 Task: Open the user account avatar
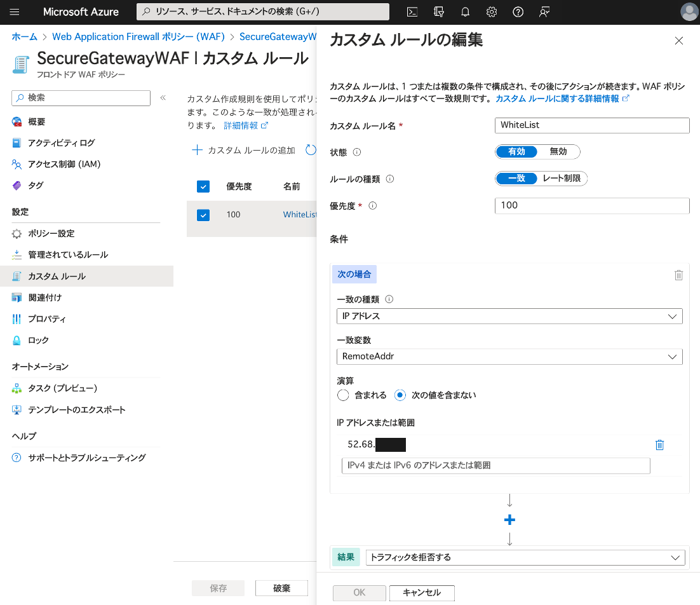tap(689, 12)
